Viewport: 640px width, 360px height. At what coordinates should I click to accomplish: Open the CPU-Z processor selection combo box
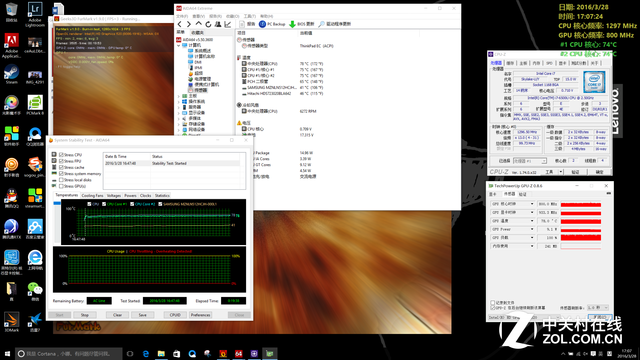529,161
